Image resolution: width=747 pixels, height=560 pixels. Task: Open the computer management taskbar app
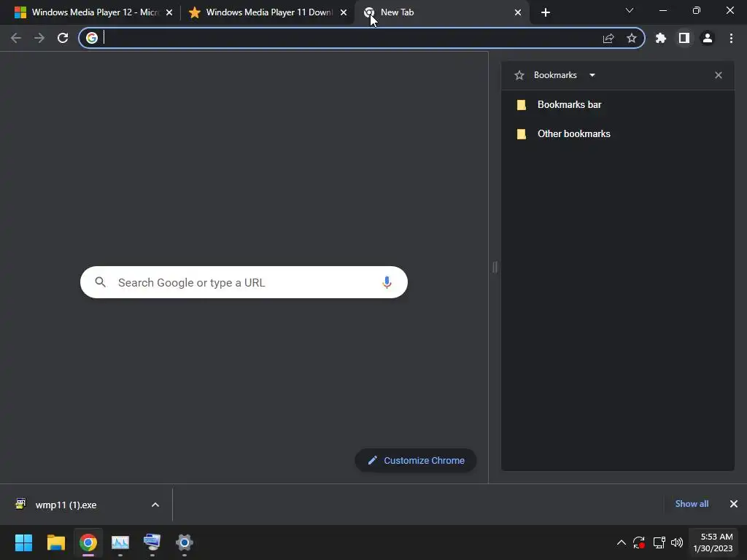click(152, 542)
